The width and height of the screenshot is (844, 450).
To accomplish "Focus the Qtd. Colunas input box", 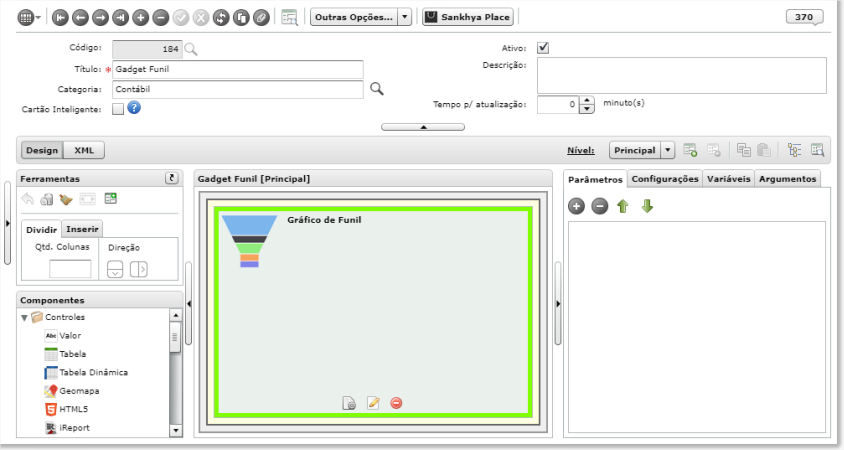I will point(70,269).
